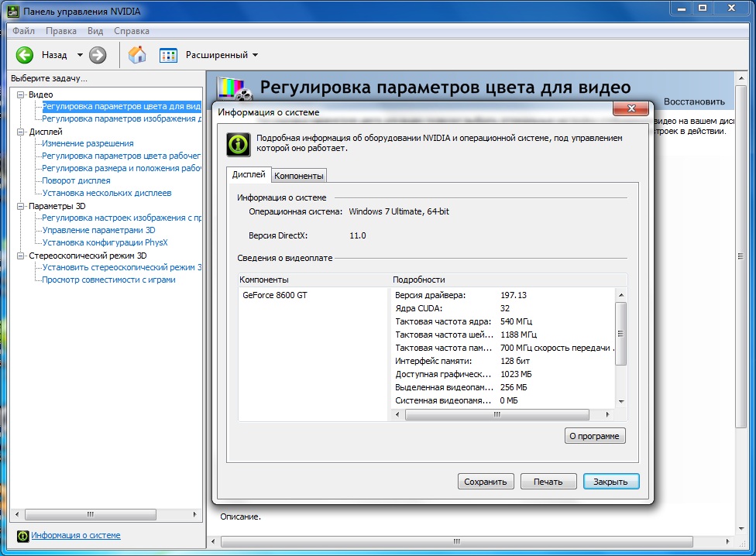Open the Правка menu
The width and height of the screenshot is (756, 556).
coord(60,31)
